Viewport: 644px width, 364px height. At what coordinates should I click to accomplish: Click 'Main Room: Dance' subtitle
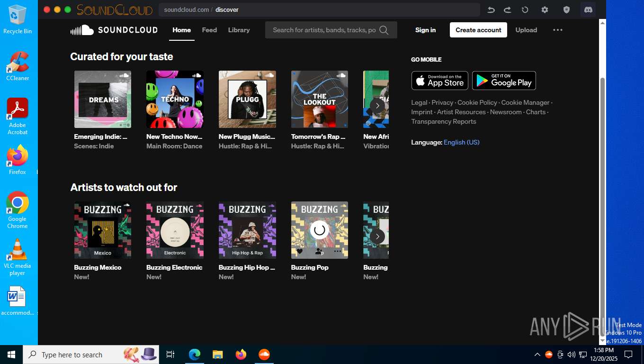click(x=174, y=146)
